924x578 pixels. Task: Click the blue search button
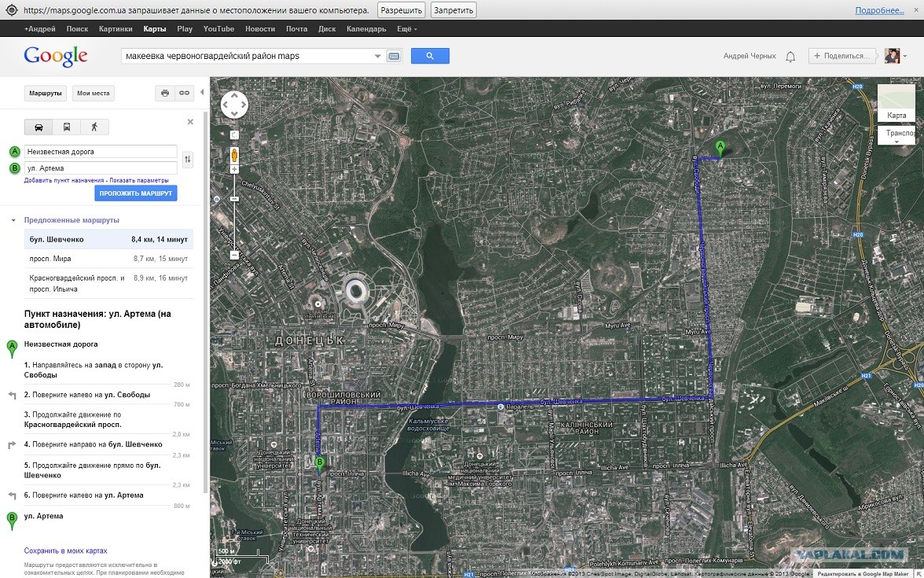[431, 56]
